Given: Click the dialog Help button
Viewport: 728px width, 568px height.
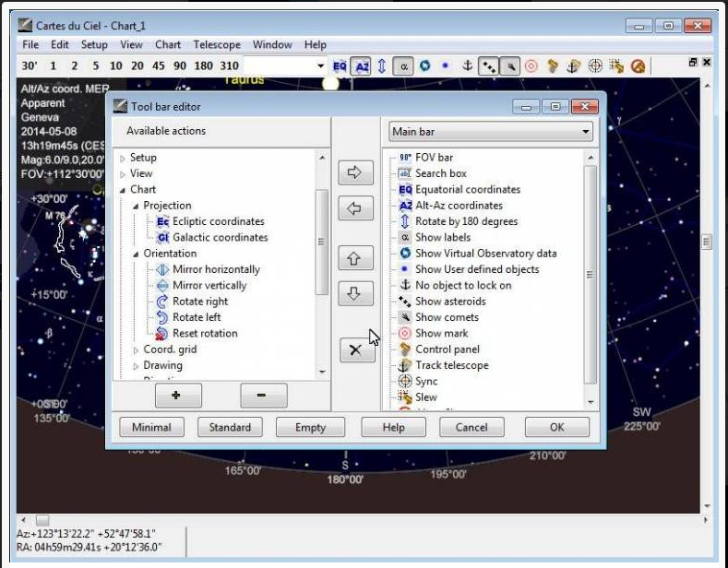Looking at the screenshot, I should 393,428.
